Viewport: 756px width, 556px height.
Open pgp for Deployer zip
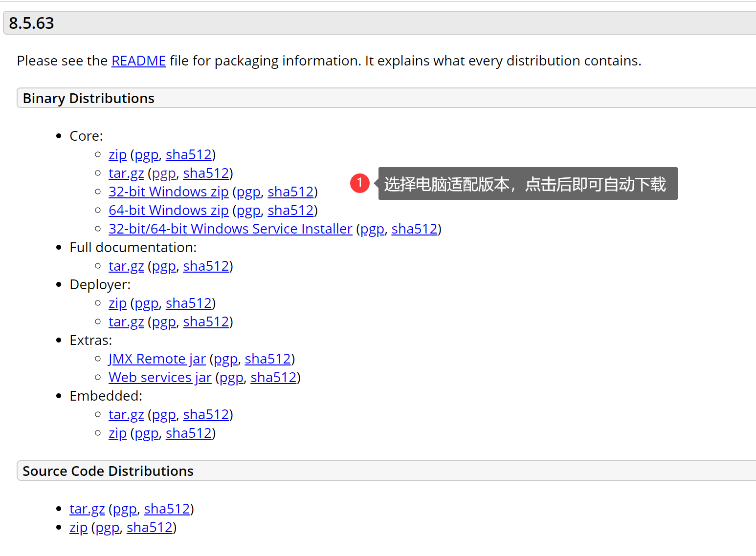(147, 303)
